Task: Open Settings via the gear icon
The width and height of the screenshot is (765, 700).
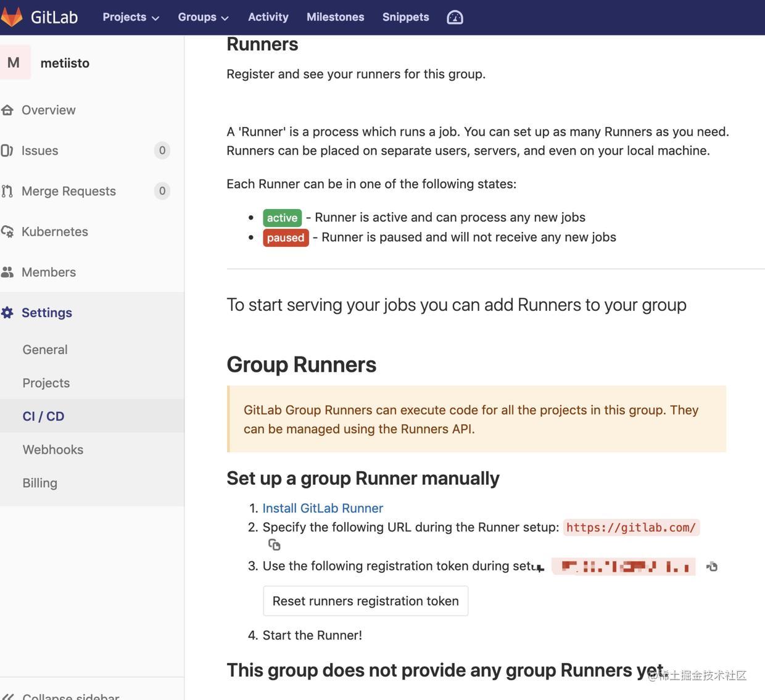Action: point(8,313)
